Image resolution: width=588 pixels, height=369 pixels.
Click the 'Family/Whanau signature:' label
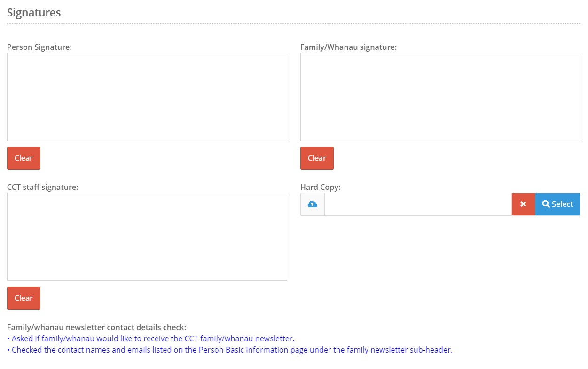click(x=348, y=47)
